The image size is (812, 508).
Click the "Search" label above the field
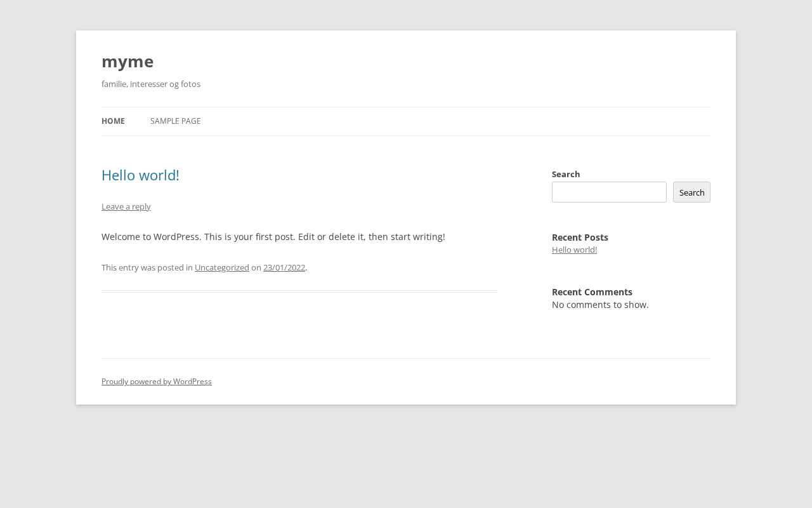pos(566,174)
